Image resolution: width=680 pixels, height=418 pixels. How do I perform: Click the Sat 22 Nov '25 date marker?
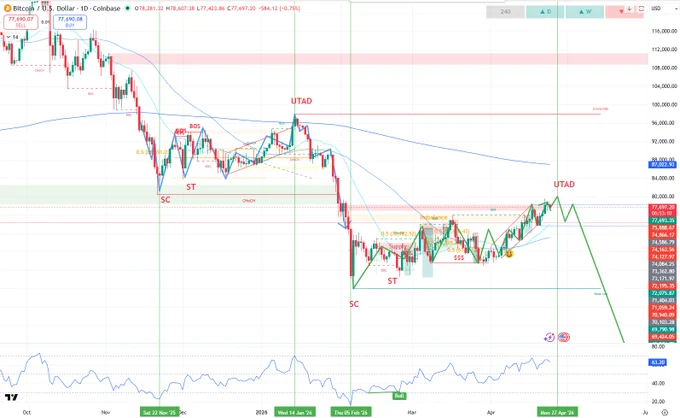tap(159, 412)
